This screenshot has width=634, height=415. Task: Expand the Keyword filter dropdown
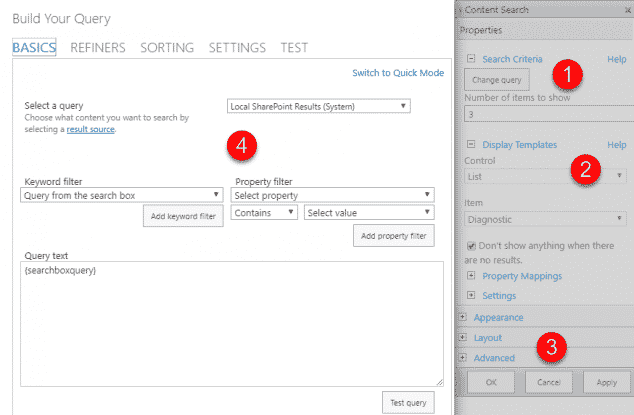tap(121, 195)
